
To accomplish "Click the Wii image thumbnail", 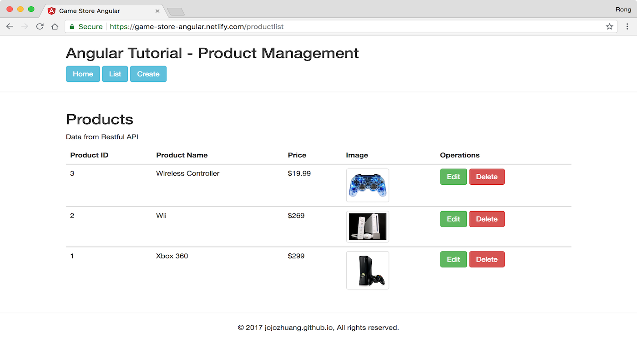I will tap(368, 227).
